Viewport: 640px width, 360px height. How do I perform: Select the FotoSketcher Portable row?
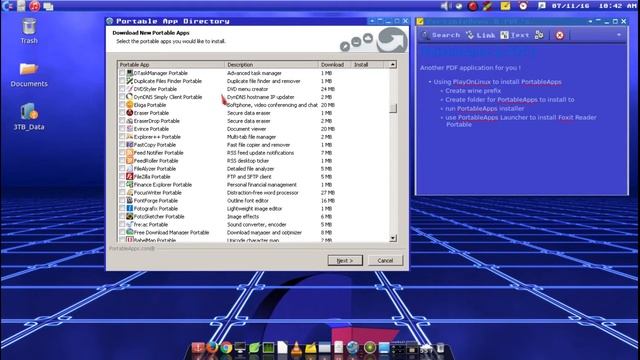pos(253,217)
